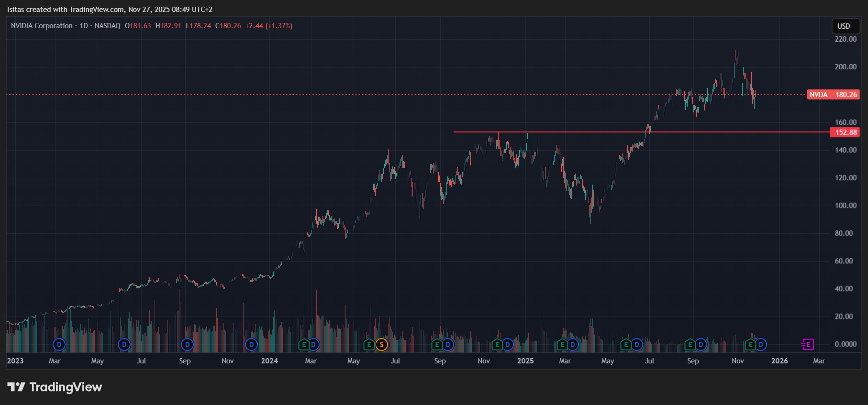Click the 2024 label on time axis
This screenshot has width=868, height=405.
tap(269, 361)
